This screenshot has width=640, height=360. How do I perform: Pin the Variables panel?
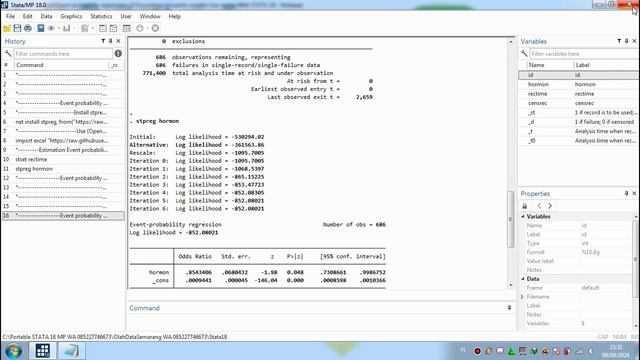point(627,41)
